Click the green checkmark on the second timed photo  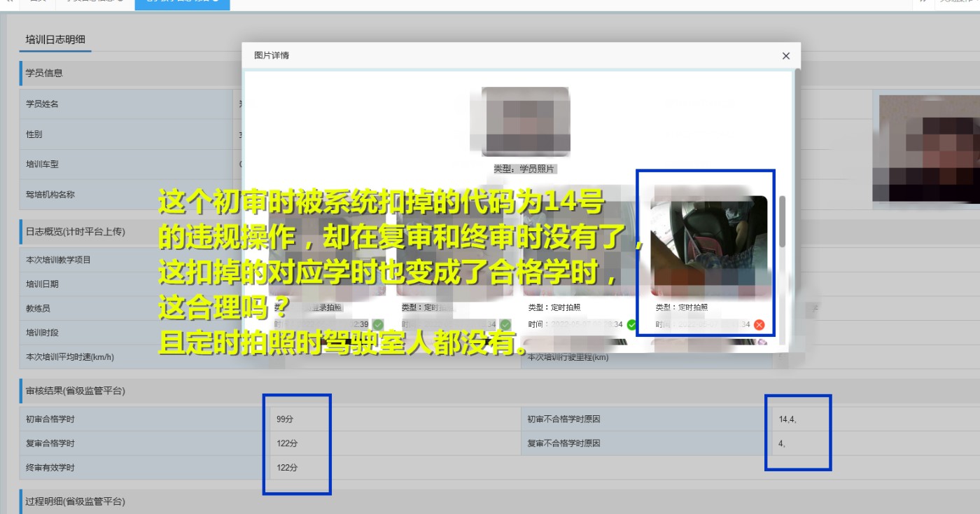click(505, 325)
